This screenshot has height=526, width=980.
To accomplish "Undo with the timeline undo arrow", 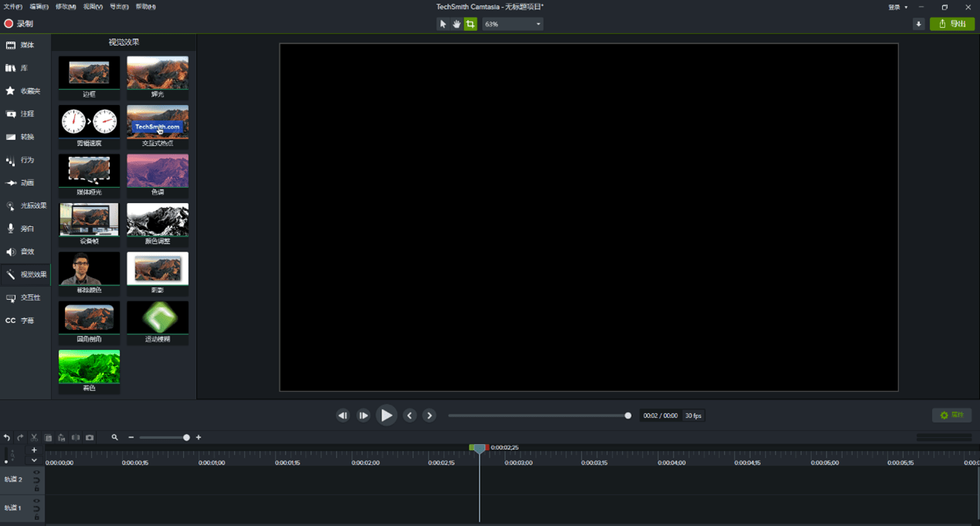I will [x=7, y=438].
